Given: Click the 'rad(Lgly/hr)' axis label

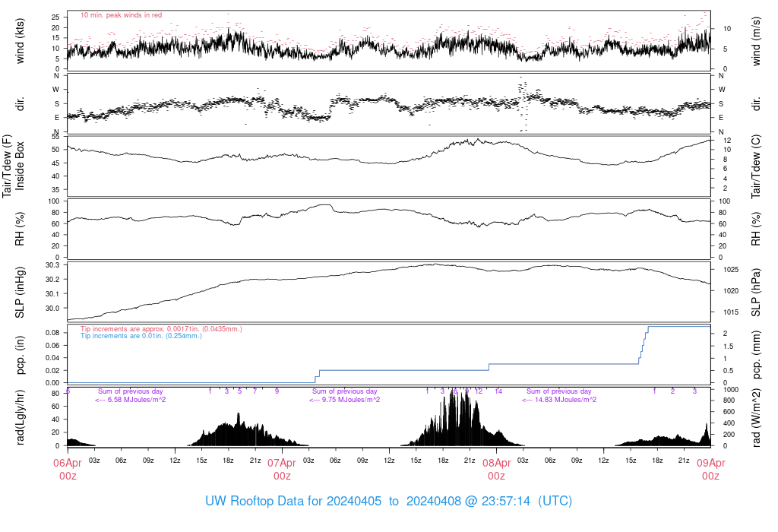Looking at the screenshot, I should click(20, 417).
